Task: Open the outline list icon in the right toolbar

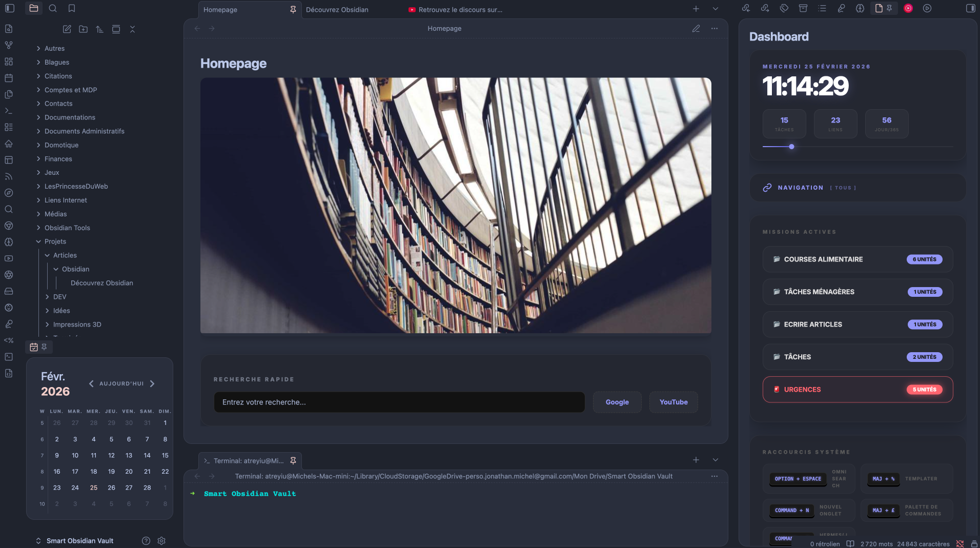Action: point(823,8)
